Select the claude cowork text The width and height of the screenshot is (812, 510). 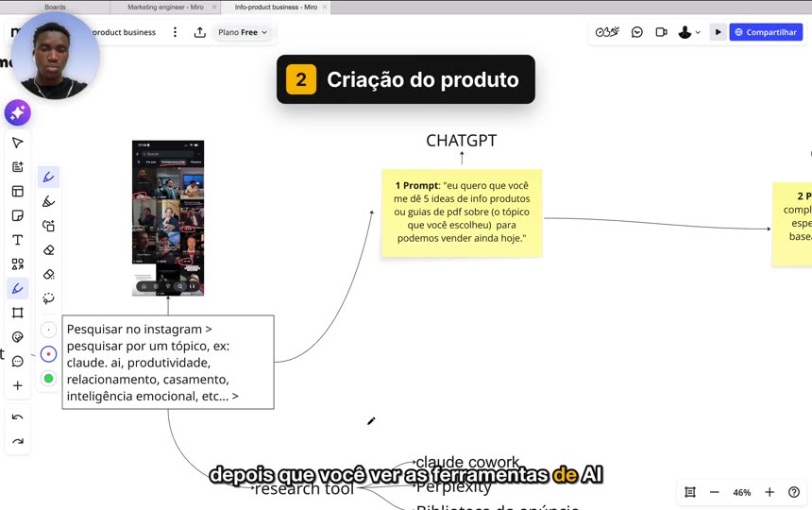pyautogui.click(x=467, y=461)
